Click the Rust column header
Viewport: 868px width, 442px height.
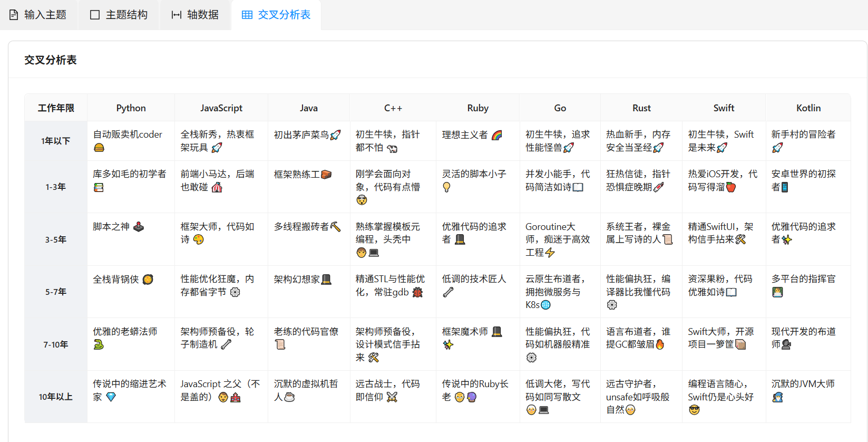click(x=641, y=108)
